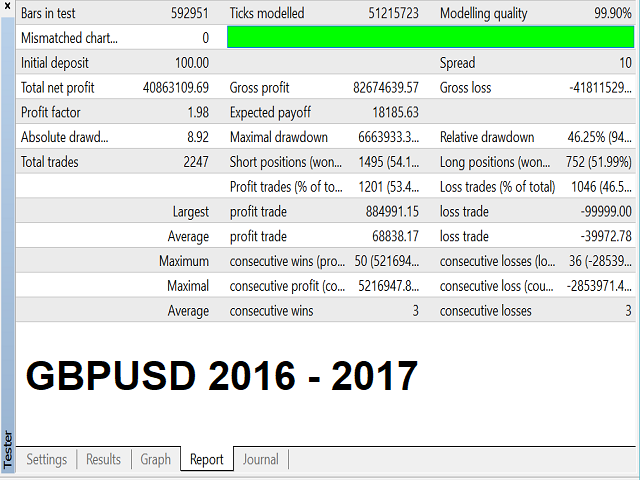Select the Modelling quality value 99.90%
The width and height of the screenshot is (640, 480).
pos(613,13)
